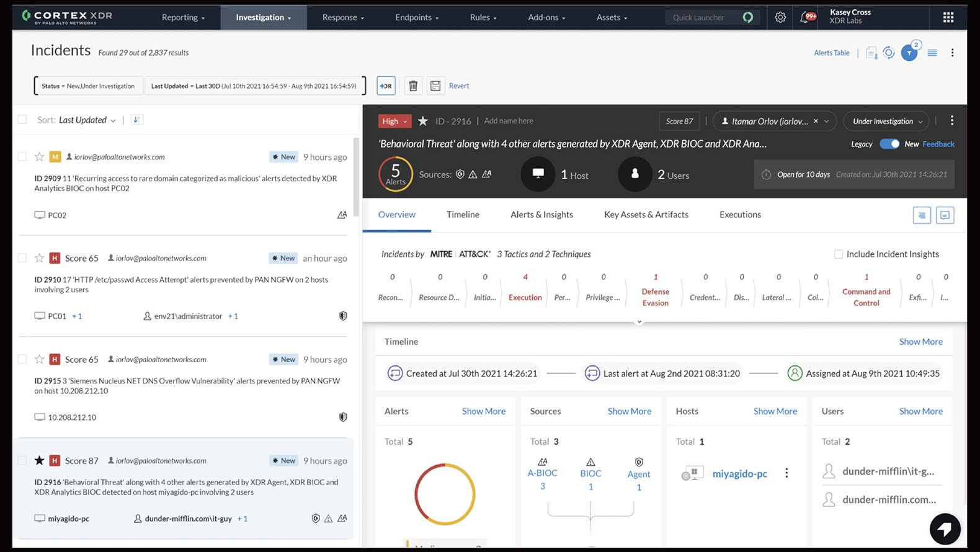This screenshot has width=980, height=552.
Task: Switch to Alerts & Insights tab
Action: click(x=541, y=215)
